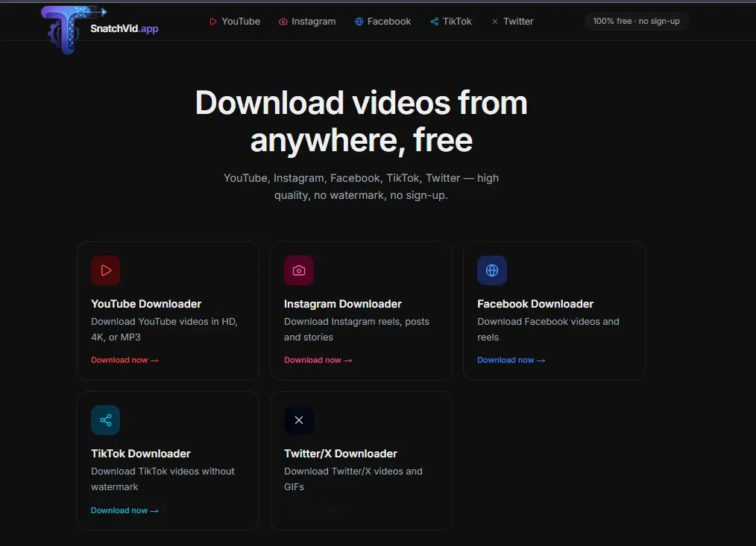
Task: Open the Instagram navigation menu item
Action: click(307, 21)
